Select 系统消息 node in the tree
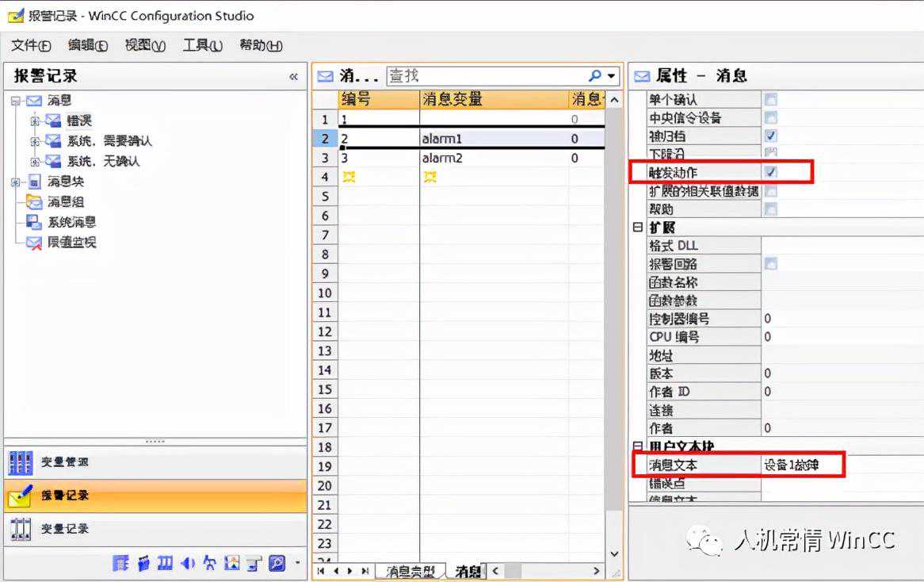Image resolution: width=924 pixels, height=582 pixels. tap(71, 223)
